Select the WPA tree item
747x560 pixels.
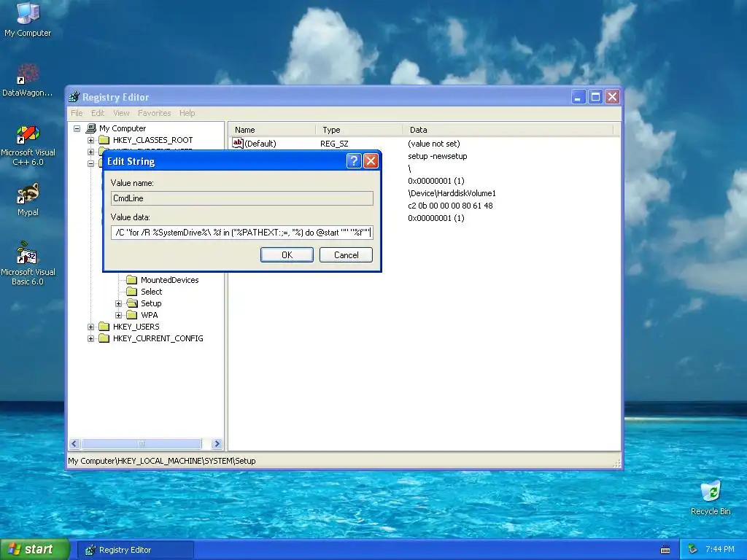(x=149, y=315)
